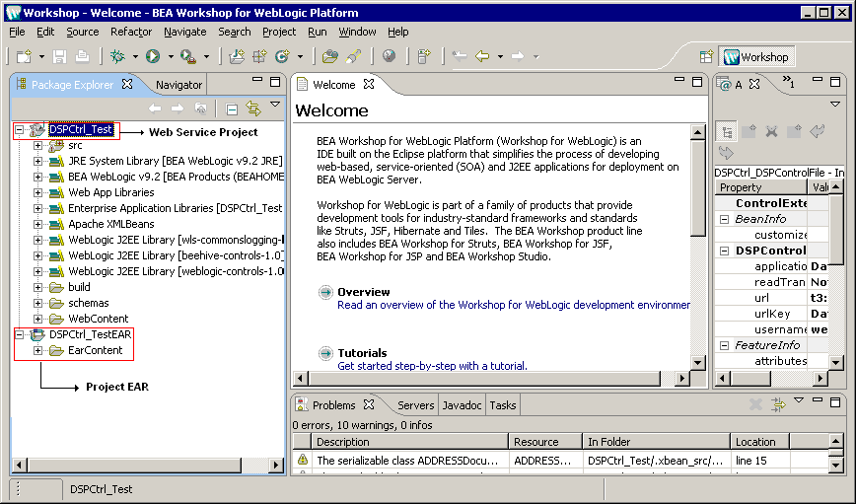Open the Window menu
This screenshot has width=856, height=504.
[x=357, y=32]
